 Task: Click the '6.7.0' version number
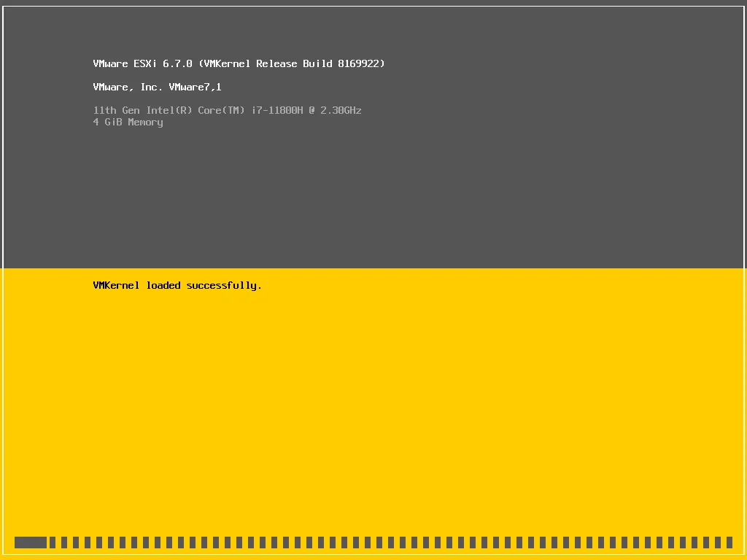click(x=177, y=64)
